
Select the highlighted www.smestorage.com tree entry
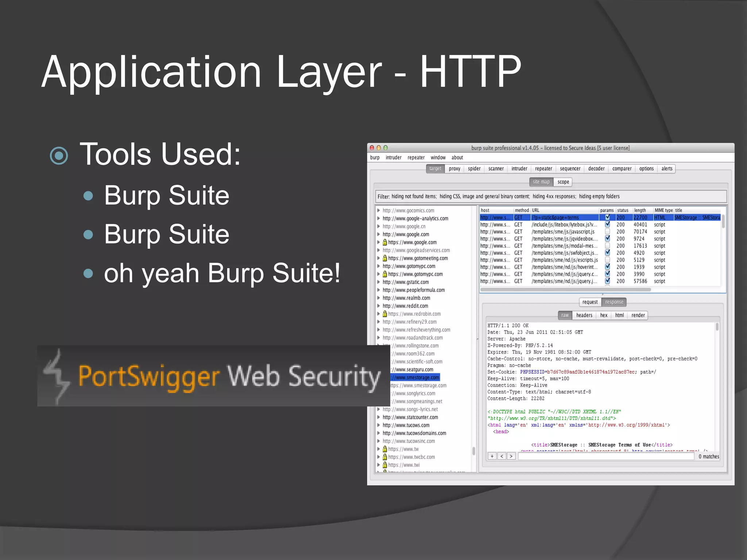point(415,377)
